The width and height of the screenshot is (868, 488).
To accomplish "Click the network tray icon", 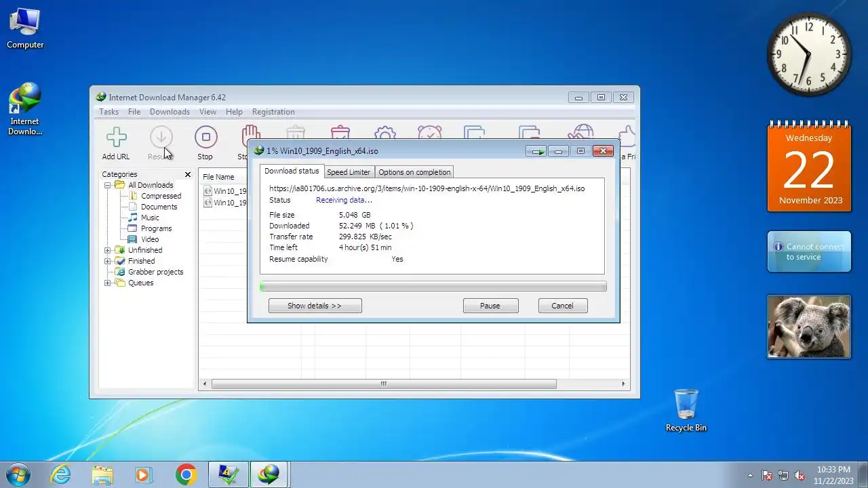I will 783,475.
